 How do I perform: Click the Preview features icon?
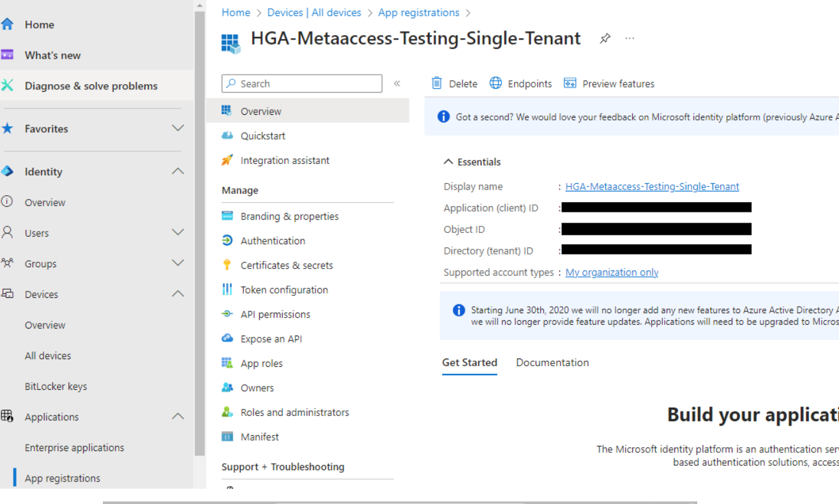tap(570, 83)
